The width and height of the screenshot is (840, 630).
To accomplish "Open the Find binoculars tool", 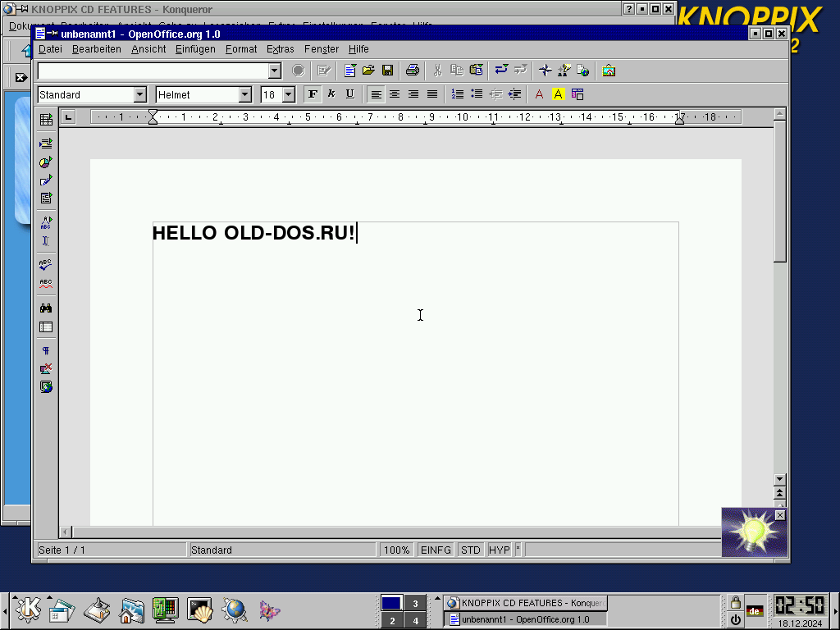I will pos(46,308).
